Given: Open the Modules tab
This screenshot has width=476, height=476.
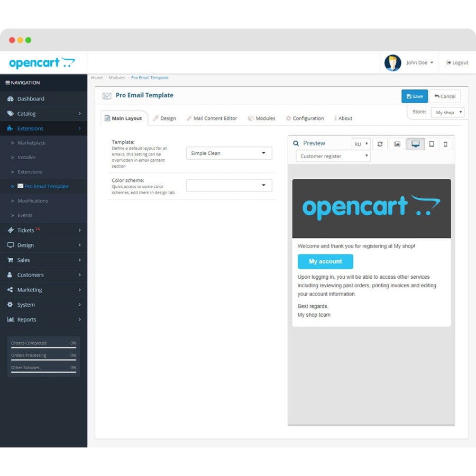Looking at the screenshot, I should [x=261, y=118].
